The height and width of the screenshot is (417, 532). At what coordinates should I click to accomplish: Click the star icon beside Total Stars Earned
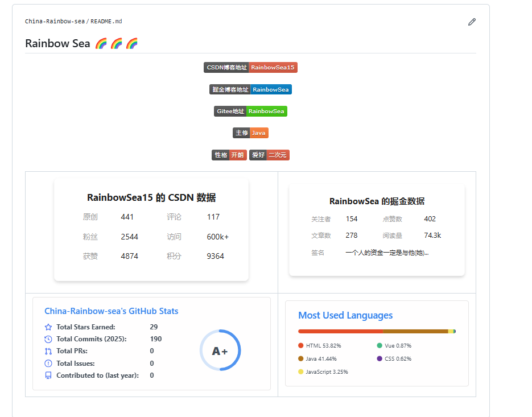[x=48, y=327]
